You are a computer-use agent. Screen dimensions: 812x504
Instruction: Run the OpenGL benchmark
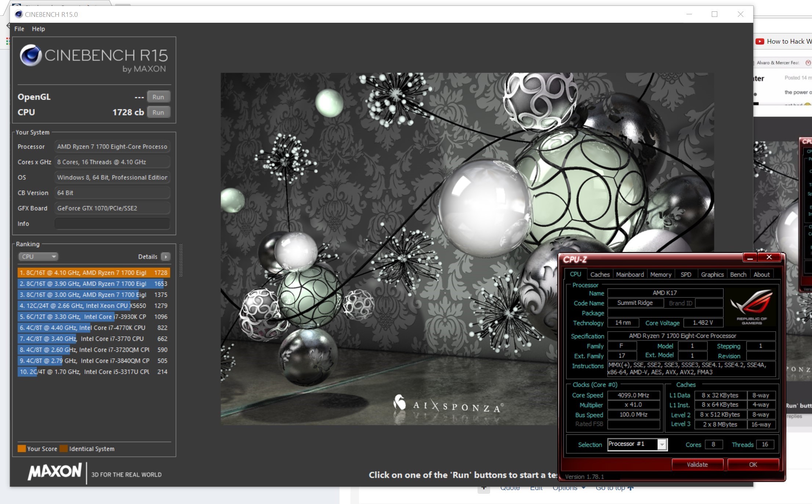pyautogui.click(x=158, y=97)
